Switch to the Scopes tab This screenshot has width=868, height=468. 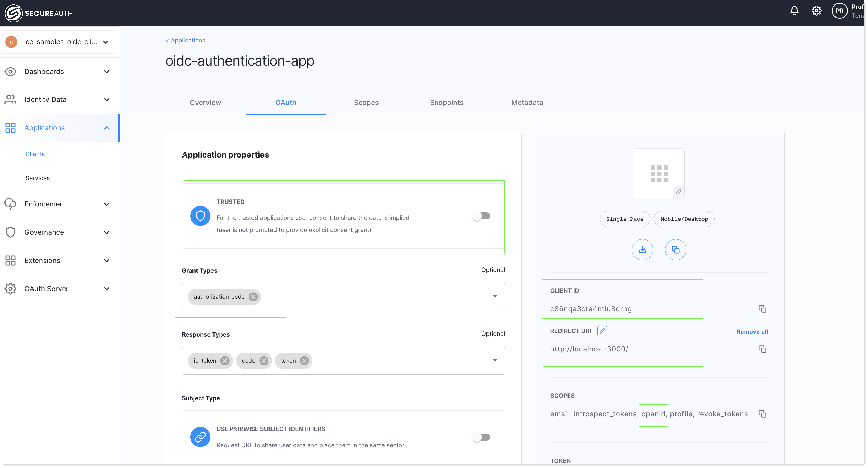(366, 103)
